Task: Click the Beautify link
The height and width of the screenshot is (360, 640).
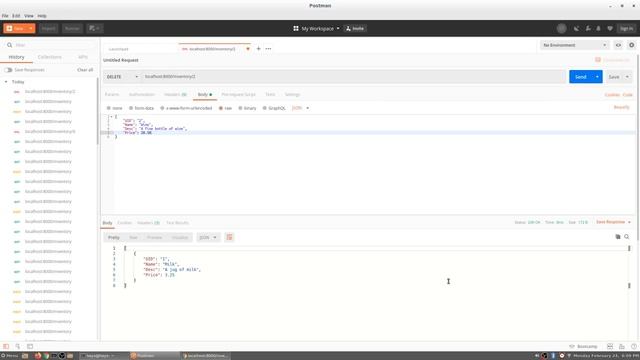Action: click(x=622, y=107)
